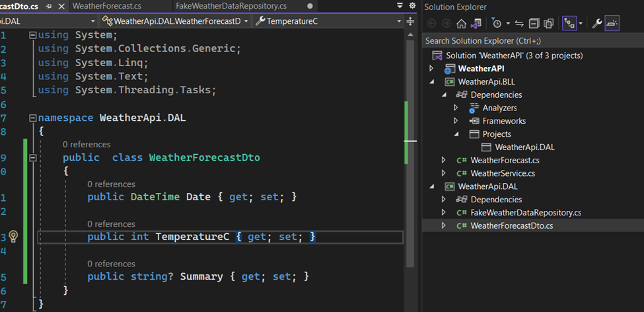Collapse the WeatherForecastDto class block
Screen dimensions: 644x312
pyautogui.click(x=33, y=158)
